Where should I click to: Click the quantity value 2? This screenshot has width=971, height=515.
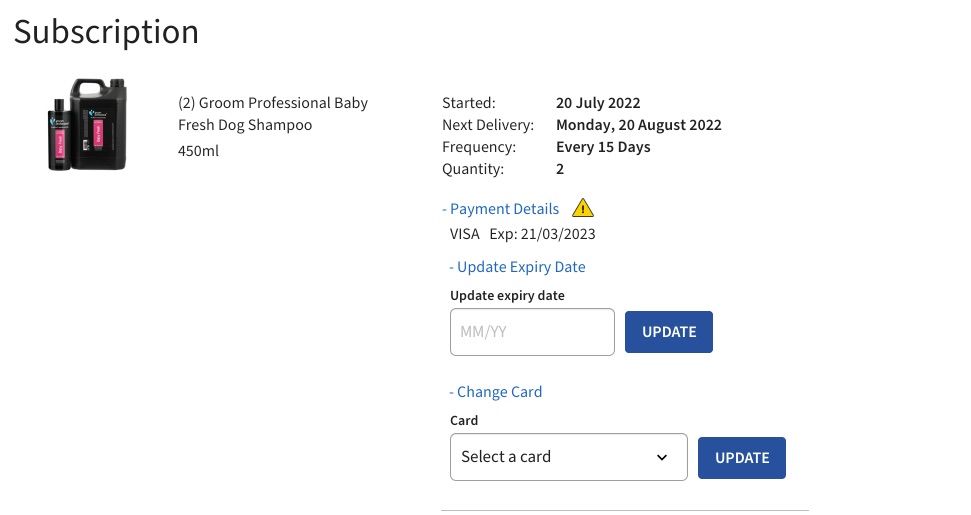click(560, 169)
